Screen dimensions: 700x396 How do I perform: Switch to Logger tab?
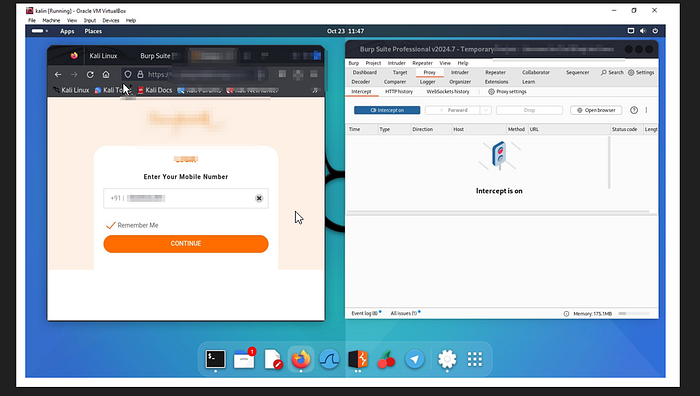click(x=428, y=82)
